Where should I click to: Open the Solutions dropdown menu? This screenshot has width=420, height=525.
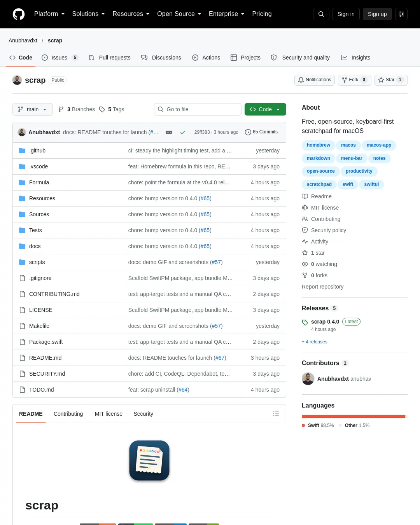88,14
